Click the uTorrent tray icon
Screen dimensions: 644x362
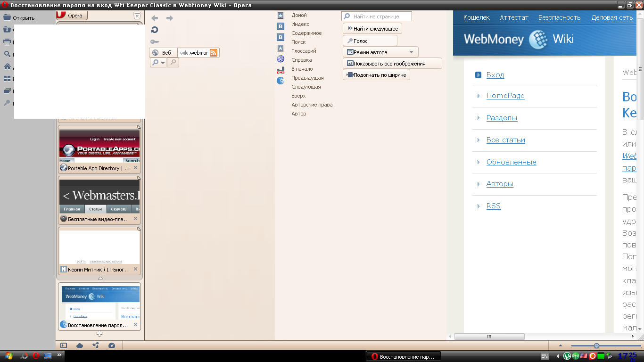coord(567,356)
